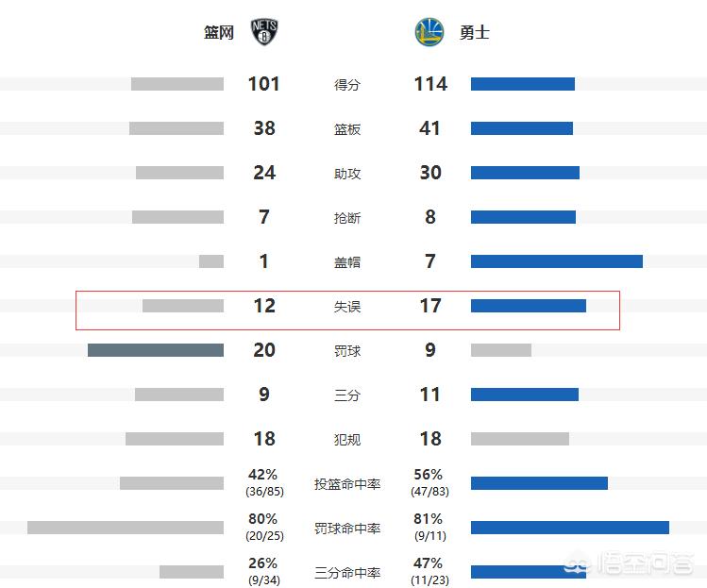Image resolution: width=707 pixels, height=588 pixels.
Task: Click the Warriors blue 罚球命中率 bar
Action: coord(569,528)
